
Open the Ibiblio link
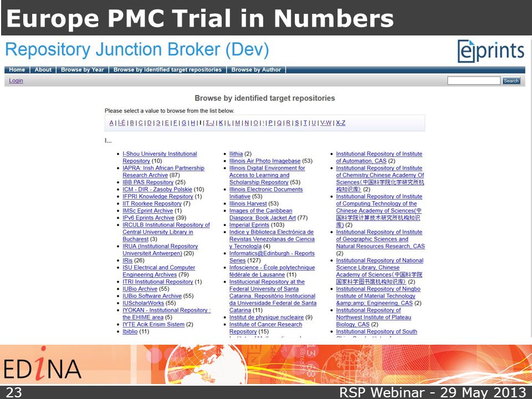pos(130,331)
